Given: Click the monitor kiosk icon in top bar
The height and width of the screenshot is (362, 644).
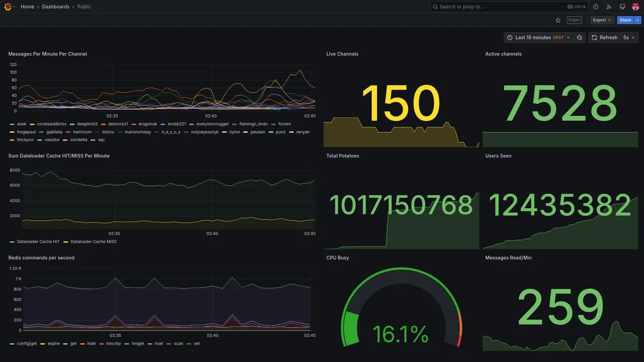Looking at the screenshot, I should [622, 7].
